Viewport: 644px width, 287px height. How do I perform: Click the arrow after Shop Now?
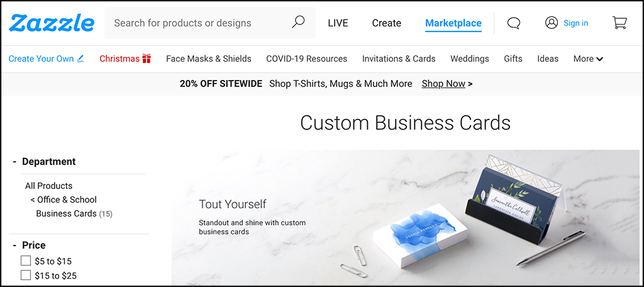(x=470, y=84)
